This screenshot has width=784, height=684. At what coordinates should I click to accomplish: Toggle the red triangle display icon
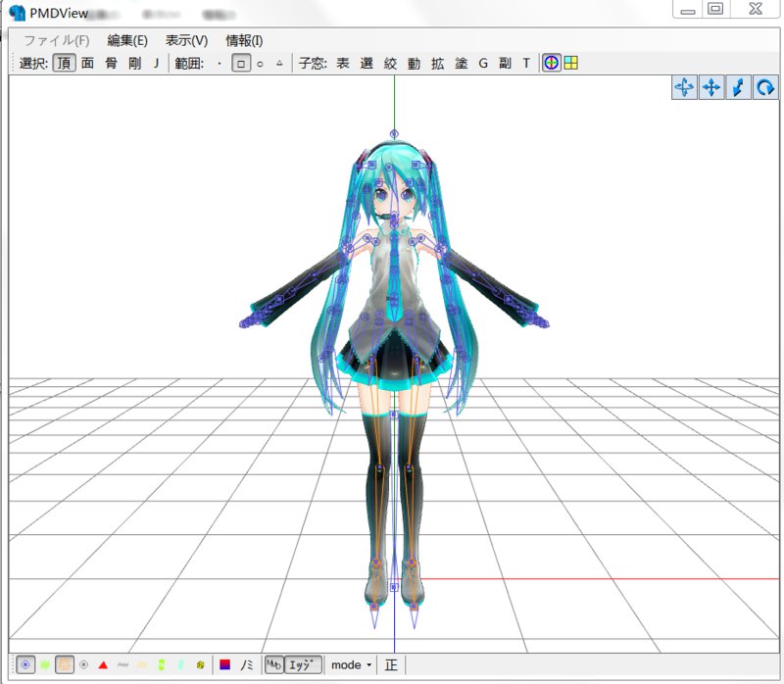pos(103,665)
